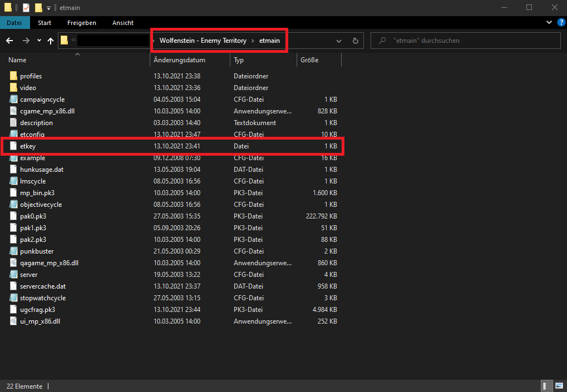Sort by Änderungsdatum column header
The width and height of the screenshot is (567, 392).
pyautogui.click(x=180, y=60)
